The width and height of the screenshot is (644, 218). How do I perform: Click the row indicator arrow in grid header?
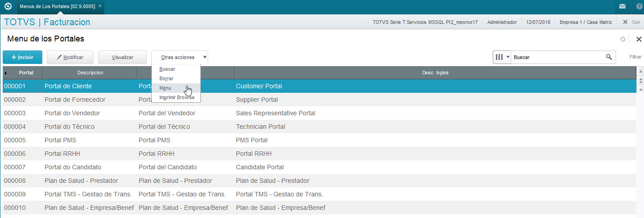pyautogui.click(x=6, y=73)
